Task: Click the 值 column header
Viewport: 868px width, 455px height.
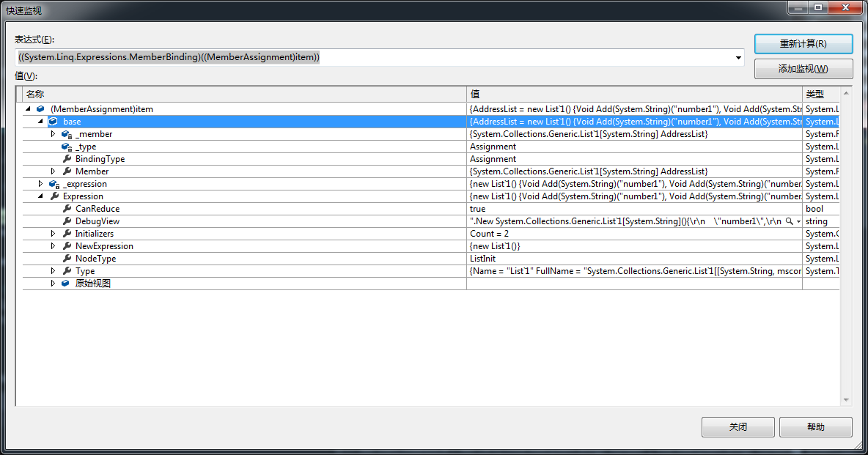Action: point(475,94)
